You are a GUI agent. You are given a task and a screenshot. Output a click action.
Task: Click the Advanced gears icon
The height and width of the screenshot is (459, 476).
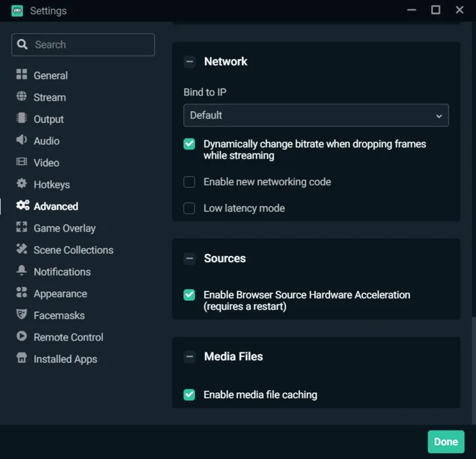pos(22,205)
